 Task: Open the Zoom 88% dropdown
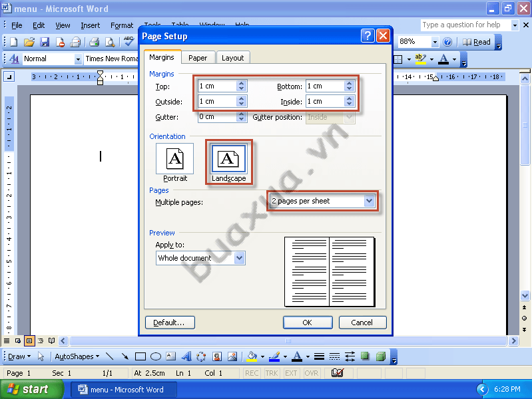tap(435, 42)
